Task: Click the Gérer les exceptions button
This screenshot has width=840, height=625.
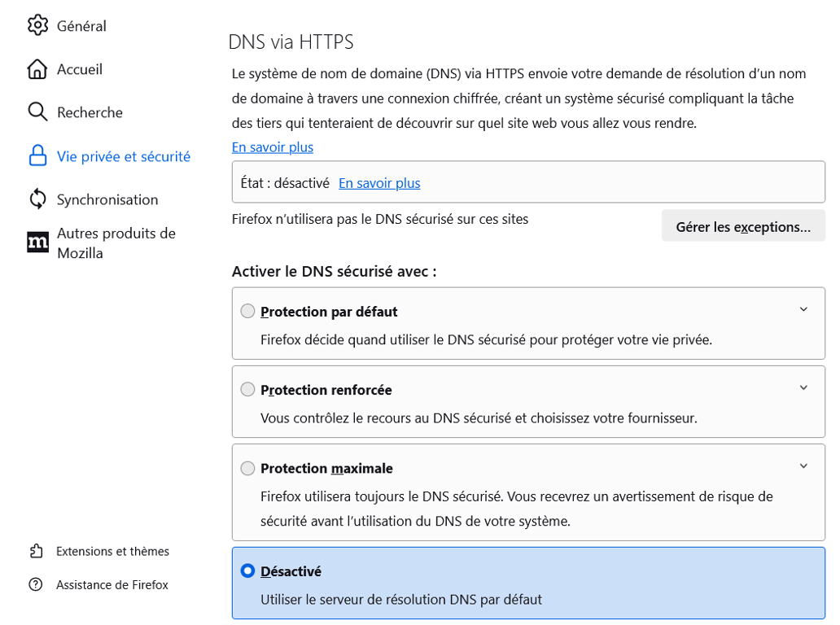Action: 742,225
